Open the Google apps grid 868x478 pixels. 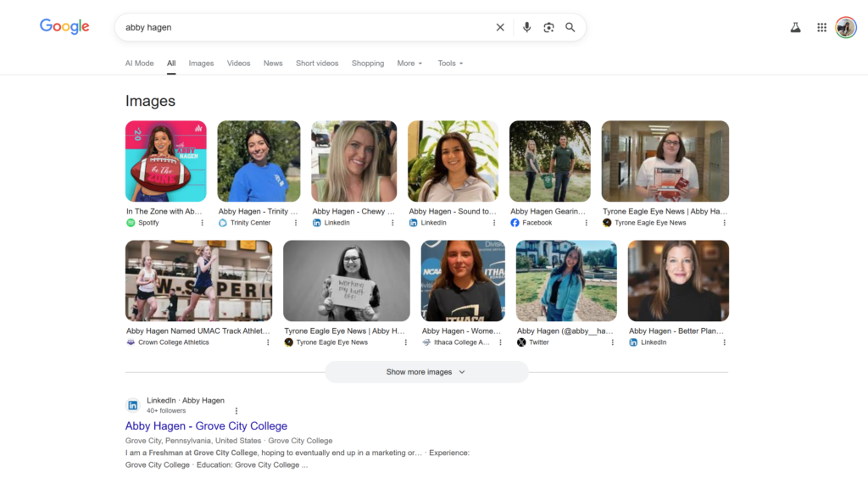coord(821,27)
